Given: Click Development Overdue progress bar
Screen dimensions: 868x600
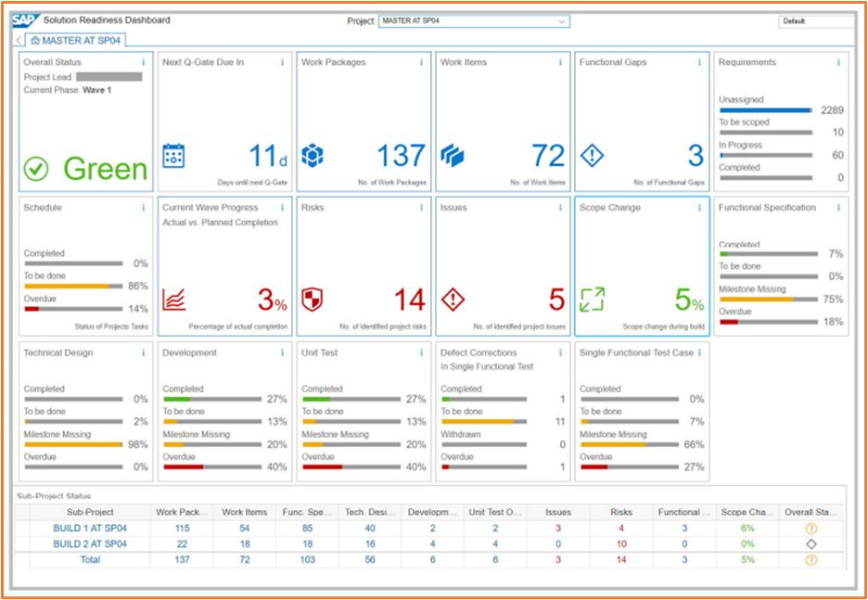Looking at the screenshot, I should pos(212,467).
